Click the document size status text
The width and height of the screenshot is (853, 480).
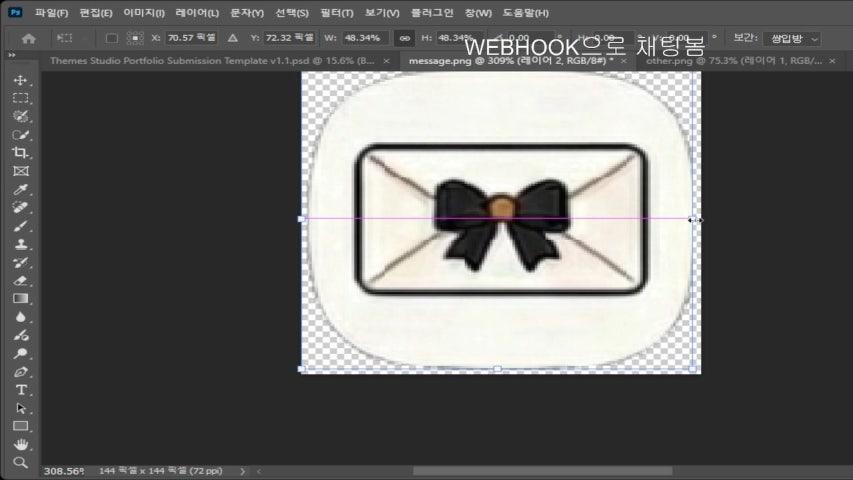pos(160,471)
